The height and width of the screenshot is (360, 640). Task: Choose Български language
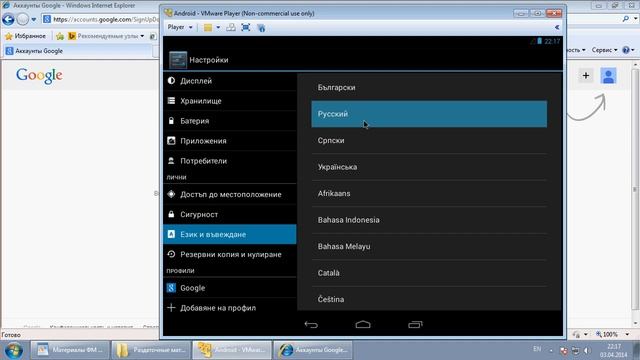pos(429,87)
